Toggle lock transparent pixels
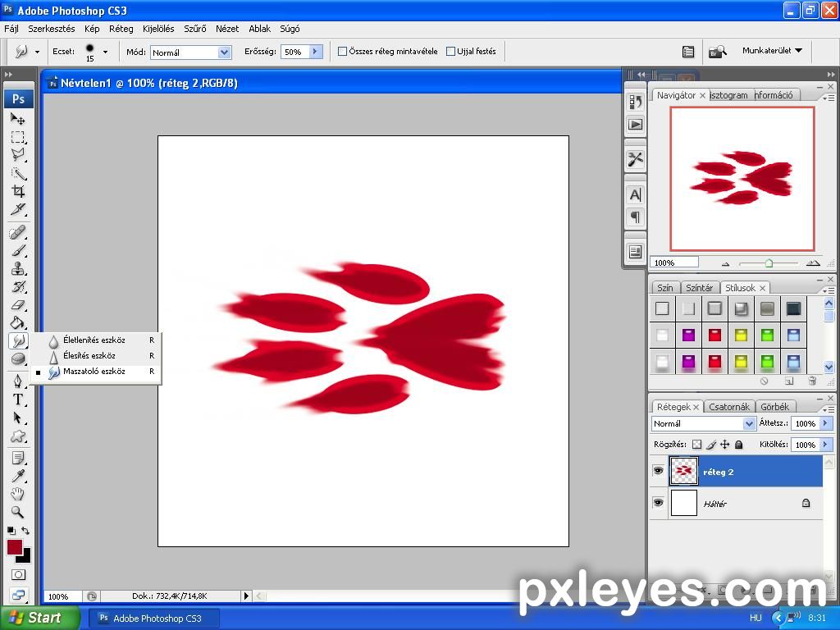Image resolution: width=840 pixels, height=630 pixels. pos(696,444)
